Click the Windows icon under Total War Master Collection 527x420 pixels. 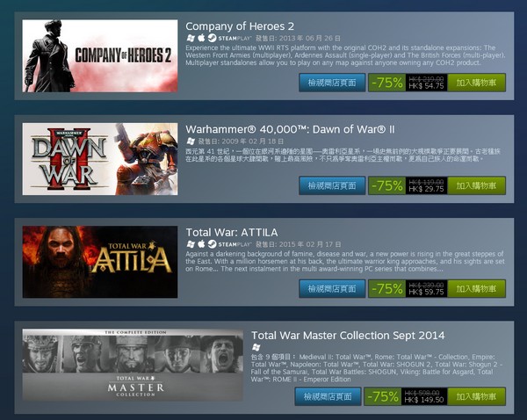256,347
